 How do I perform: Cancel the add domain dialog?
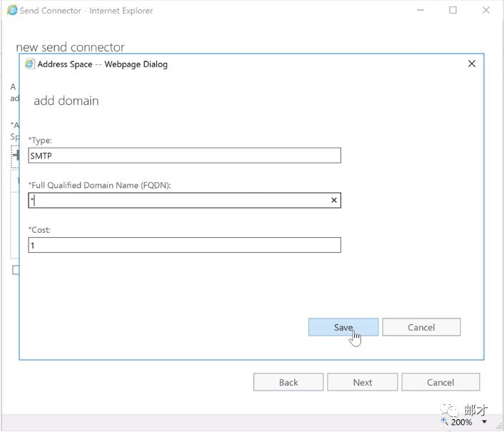click(x=421, y=327)
